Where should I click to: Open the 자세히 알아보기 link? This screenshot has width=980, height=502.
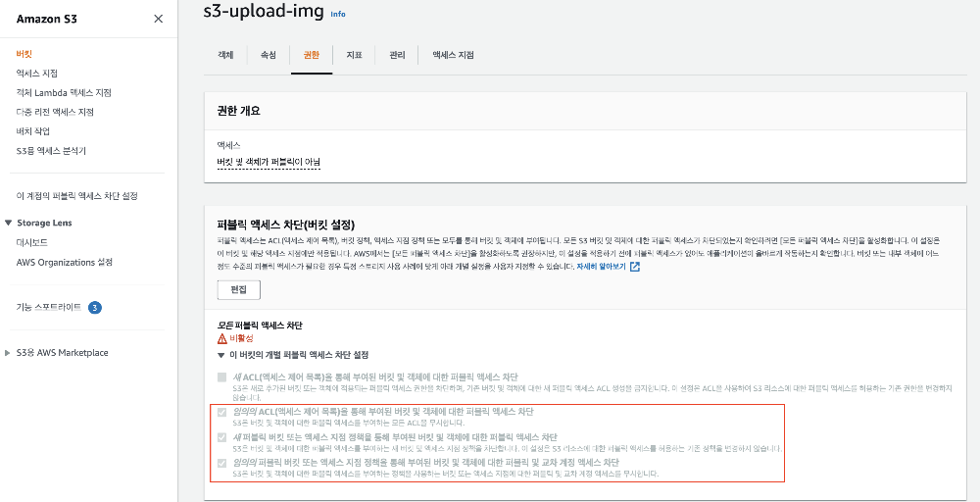[602, 267]
